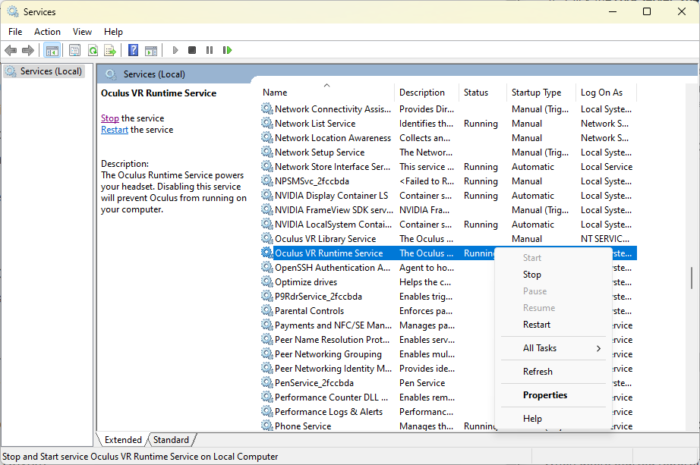Screen dimensions: 700x465
Task: Select Restart from the context menu
Action: (x=536, y=324)
